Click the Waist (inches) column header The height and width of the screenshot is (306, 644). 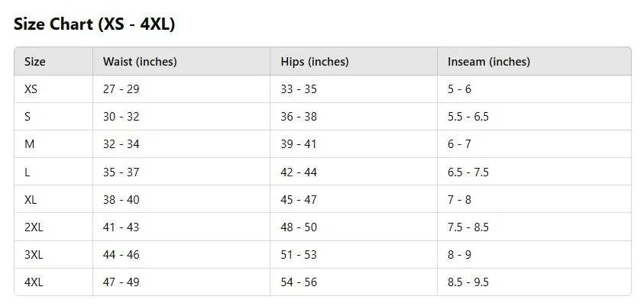point(140,62)
